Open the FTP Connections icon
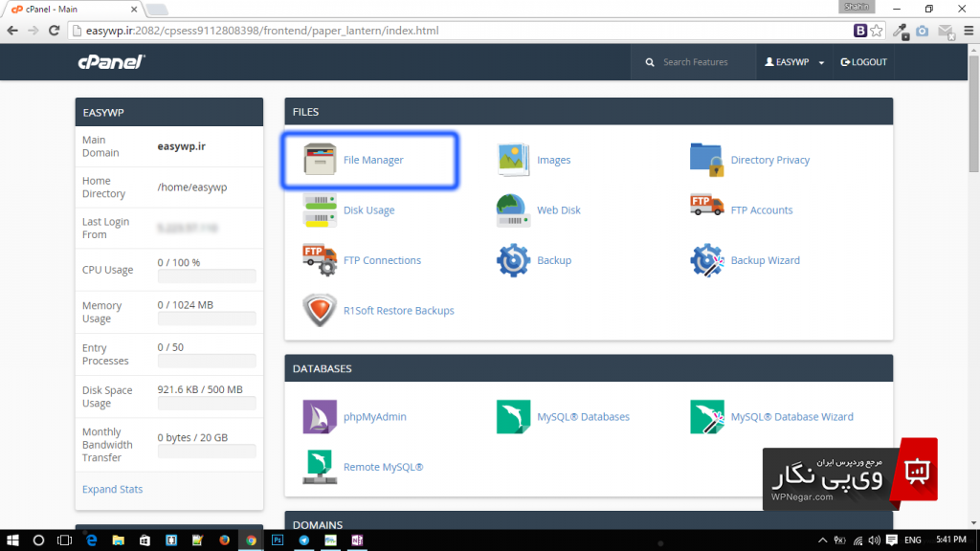 [320, 260]
